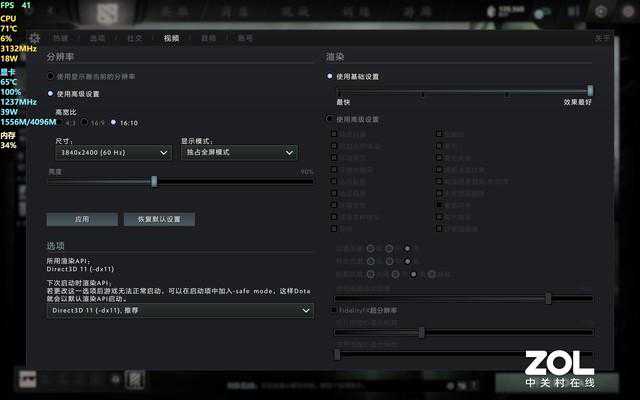Go to the 社交 settings tab

(x=130, y=38)
